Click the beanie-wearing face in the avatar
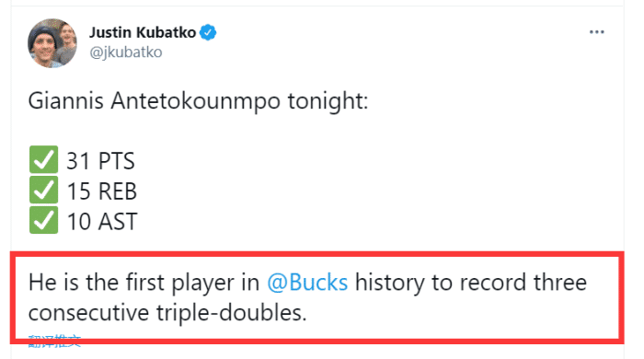644x359 pixels. pos(44,46)
